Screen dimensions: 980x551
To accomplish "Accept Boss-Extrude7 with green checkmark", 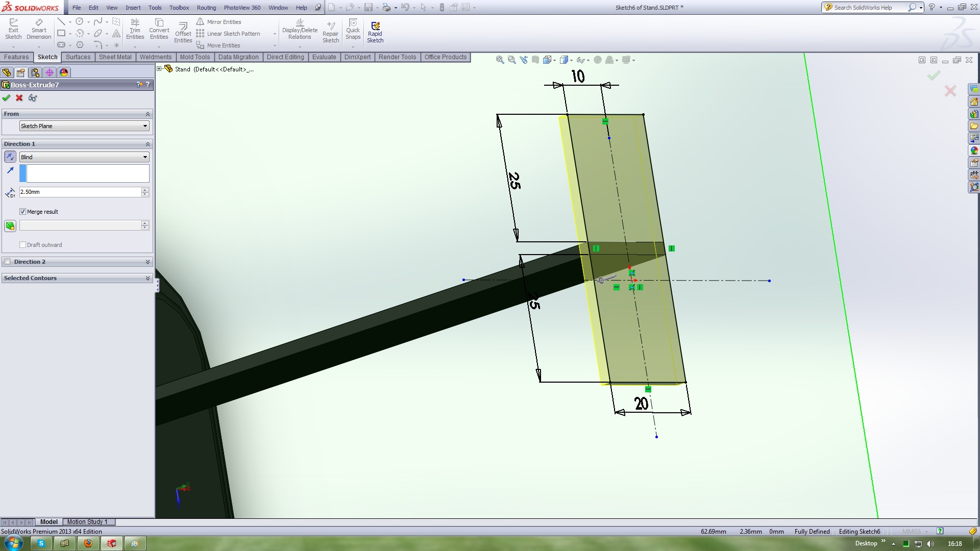I will click(x=6, y=98).
